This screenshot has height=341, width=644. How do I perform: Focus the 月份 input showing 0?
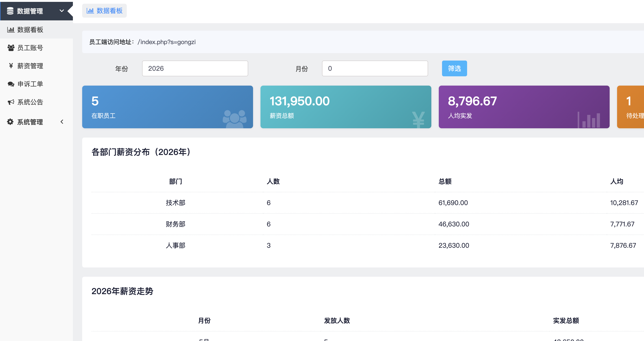[375, 68]
